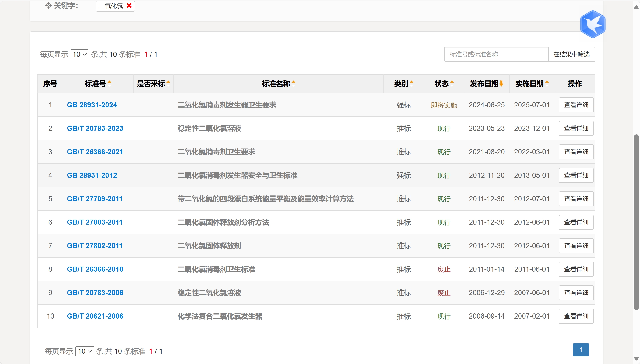Click 在结果中筛选 button
This screenshot has height=364, width=640.
[x=571, y=54]
